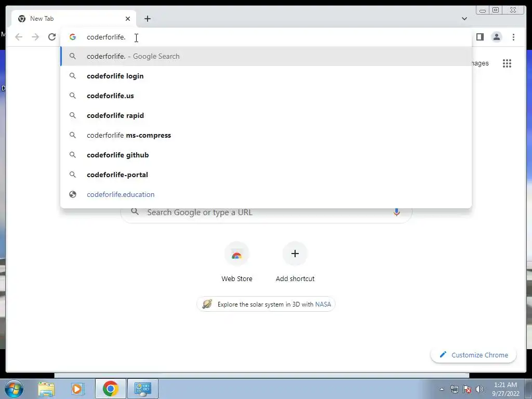Switch to the New Tab tab

(74, 19)
